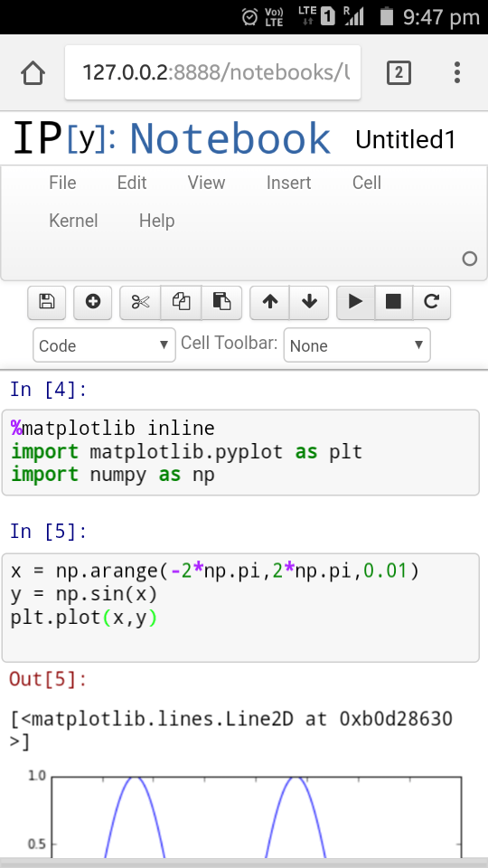Open the Cell menu
Screen dimensions: 488x868
(367, 183)
